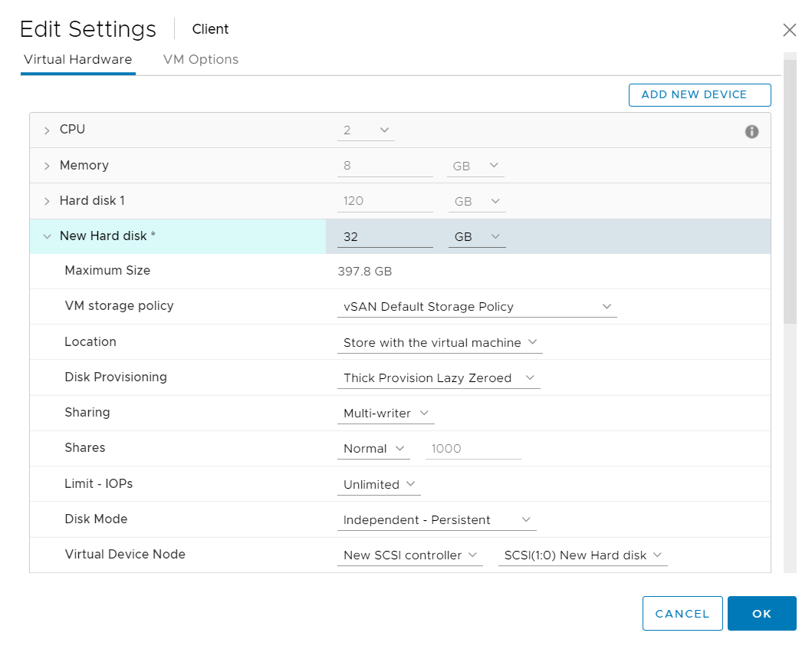Click the Add New Device button
Image resolution: width=812 pixels, height=646 pixels.
pyautogui.click(x=699, y=94)
